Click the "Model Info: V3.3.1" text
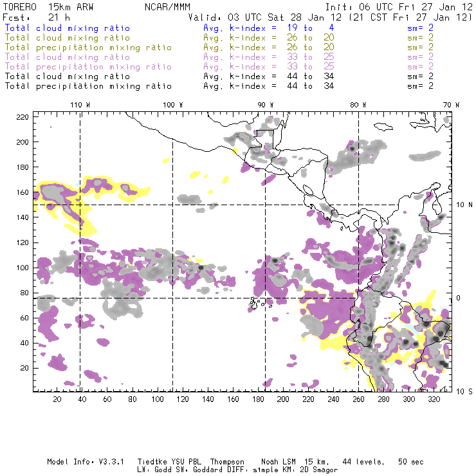This screenshot has width=476, height=476. click(x=86, y=462)
